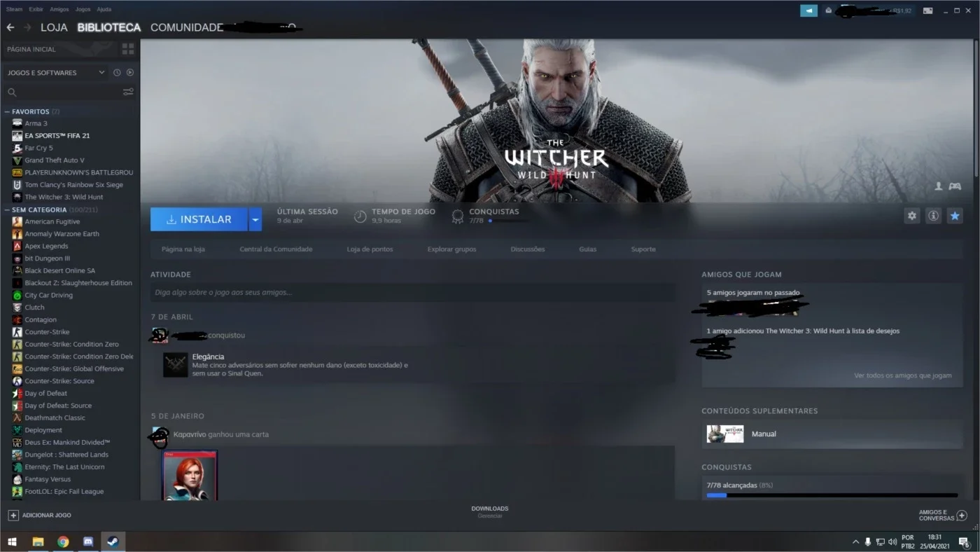Screen dimensions: 980x552
Task: Click the taskbar volume icon
Action: (x=892, y=541)
